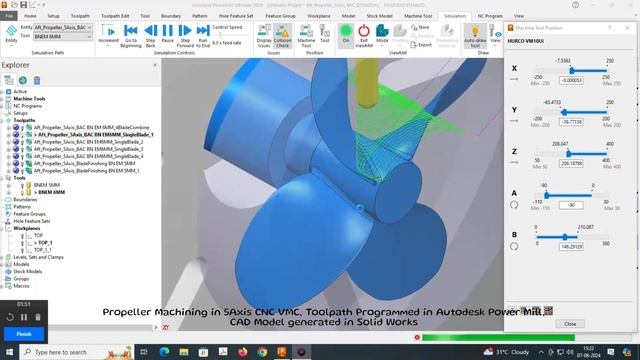Select the TOP_1 workplane
Viewport: 640px width, 360px height.
pyautogui.click(x=43, y=243)
